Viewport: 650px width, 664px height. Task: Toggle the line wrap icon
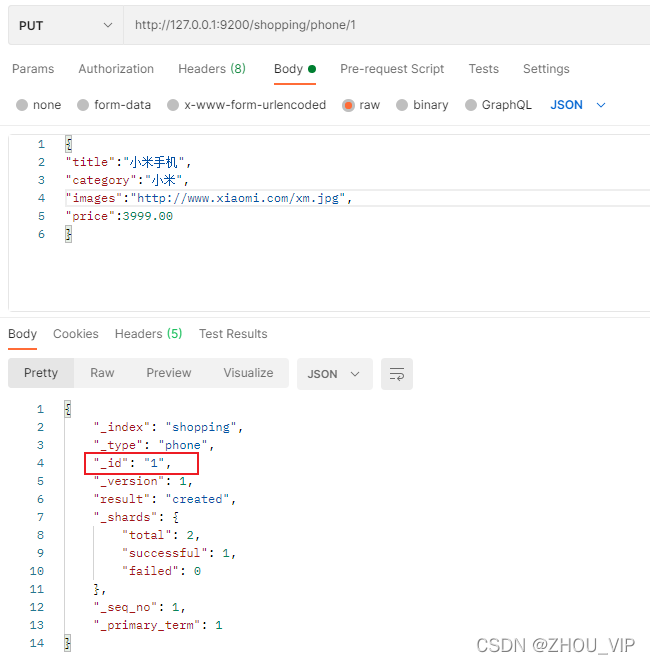397,374
